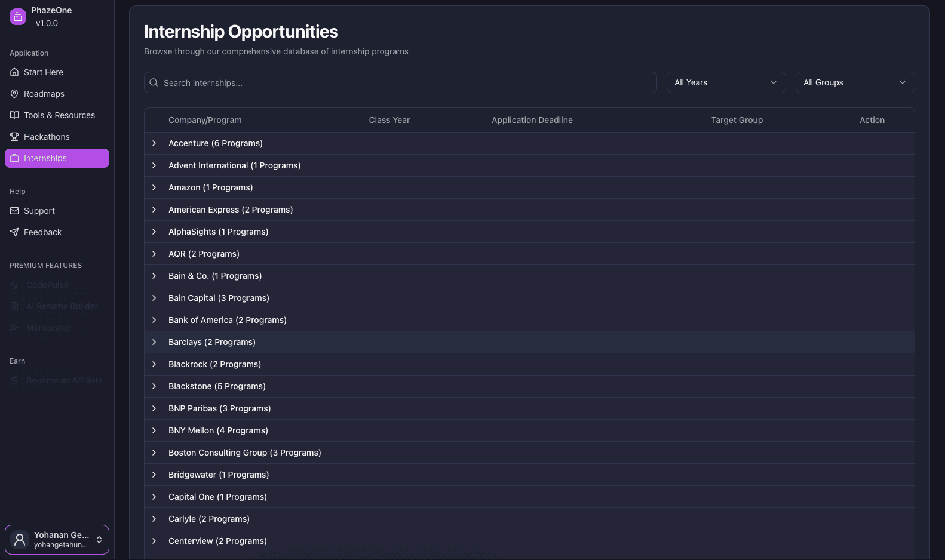Expand the Blackstone programs chevron
Image resolution: width=945 pixels, height=560 pixels.
point(154,386)
